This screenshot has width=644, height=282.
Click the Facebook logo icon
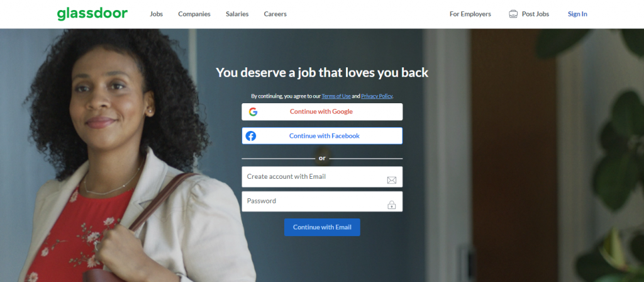pyautogui.click(x=250, y=136)
